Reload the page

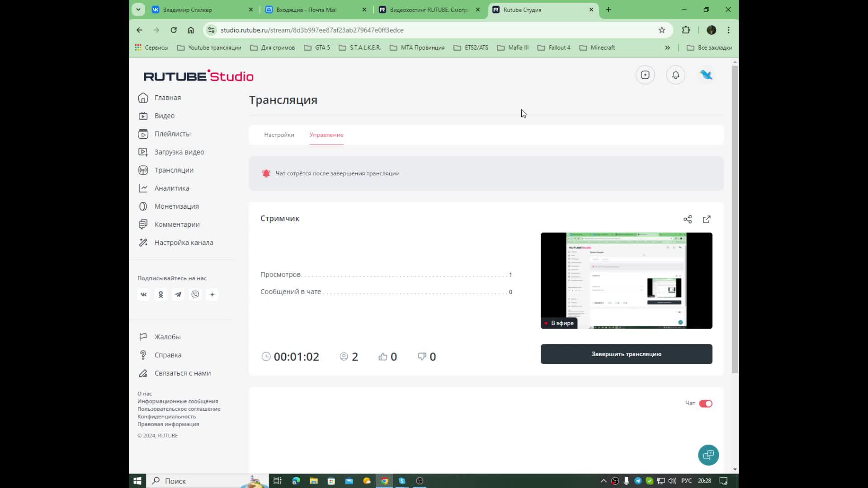tap(174, 30)
